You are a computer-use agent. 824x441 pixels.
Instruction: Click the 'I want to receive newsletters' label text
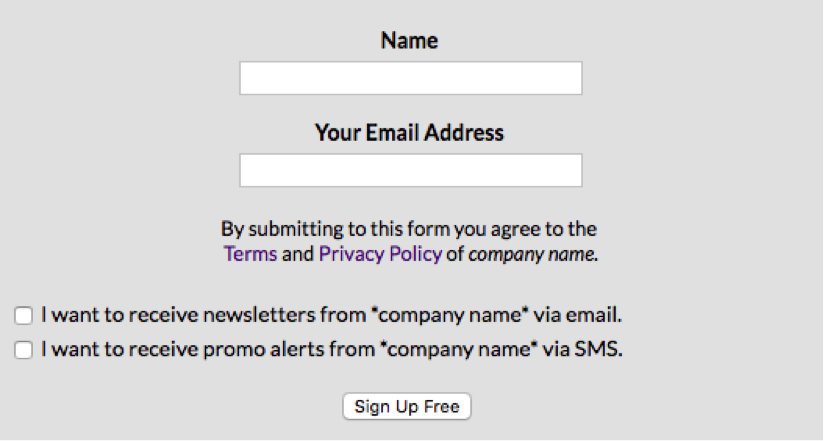(332, 315)
